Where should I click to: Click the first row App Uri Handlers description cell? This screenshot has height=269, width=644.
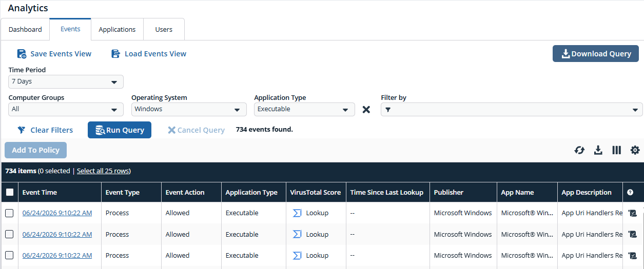click(590, 213)
